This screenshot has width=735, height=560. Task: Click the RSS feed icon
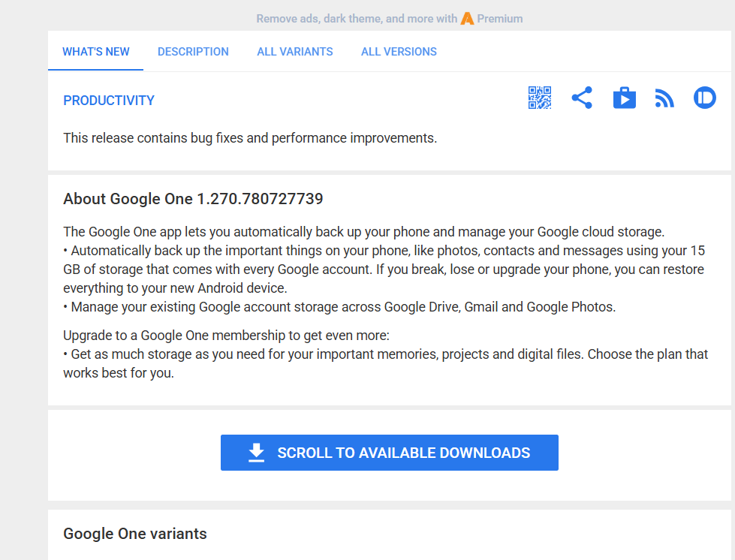click(x=664, y=98)
